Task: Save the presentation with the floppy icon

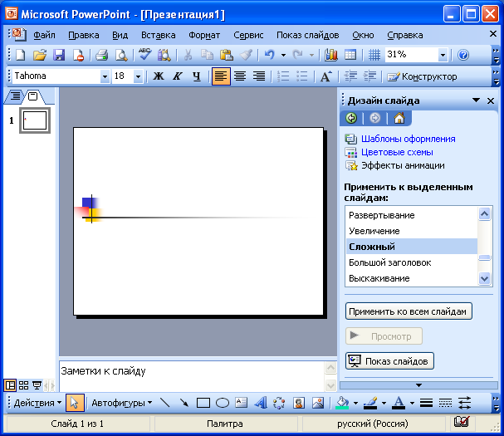Action: pyautogui.click(x=59, y=55)
